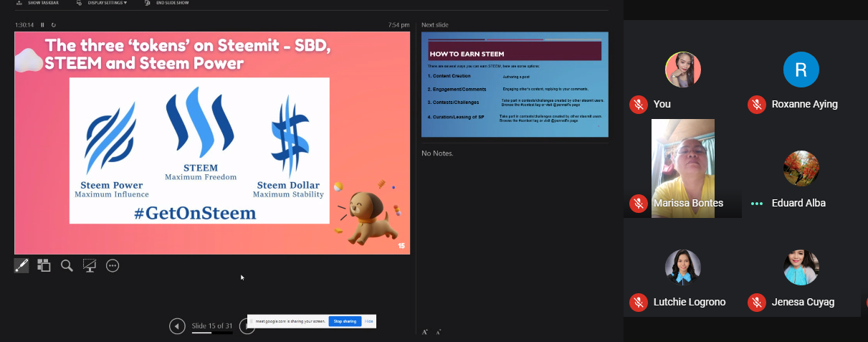
Task: Click the Marissa Bontes name label
Action: (x=688, y=203)
